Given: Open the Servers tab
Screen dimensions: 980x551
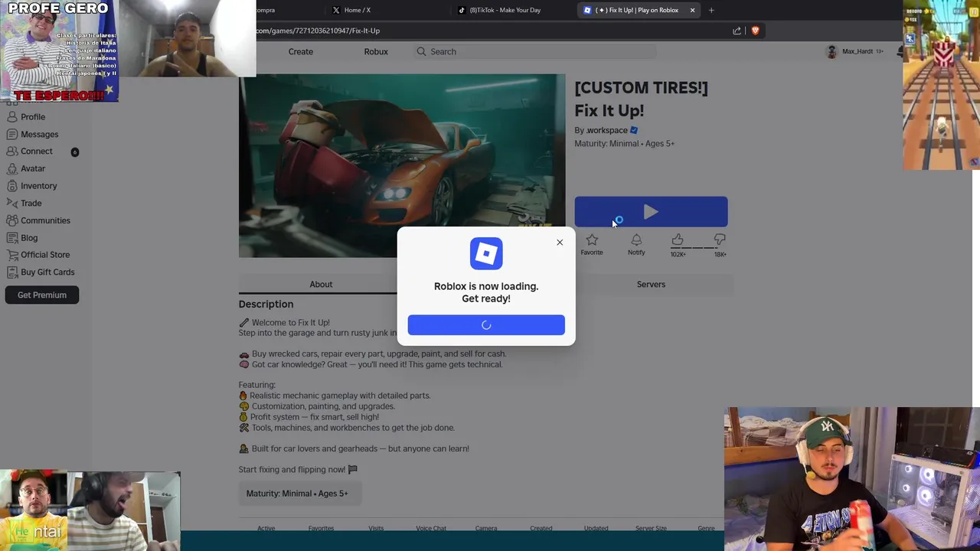Looking at the screenshot, I should pyautogui.click(x=651, y=284).
